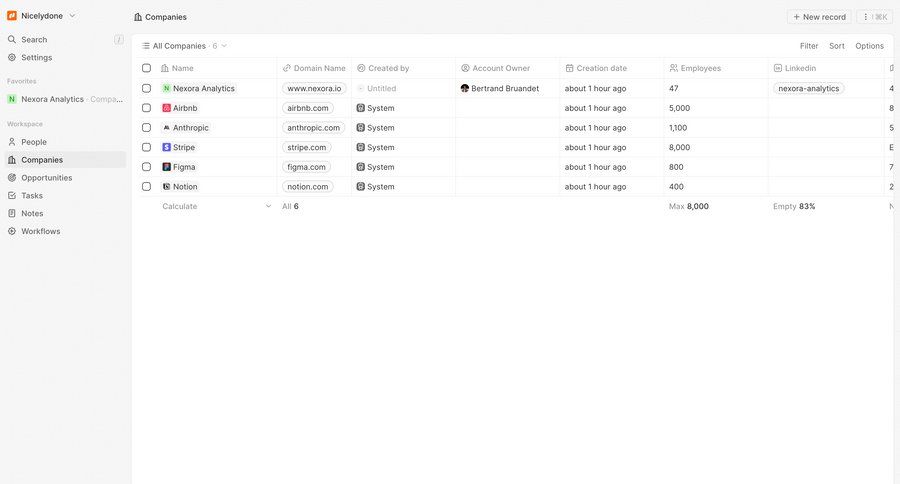Click the Companies building icon in page title
The height and width of the screenshot is (484, 900).
(x=138, y=17)
